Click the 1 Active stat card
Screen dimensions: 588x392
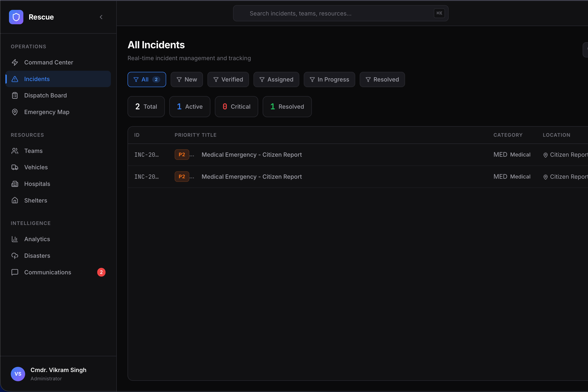pyautogui.click(x=190, y=107)
